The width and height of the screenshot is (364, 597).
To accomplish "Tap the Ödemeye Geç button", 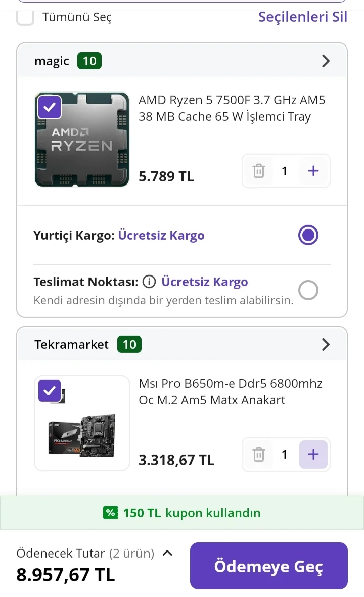I will coord(268,566).
